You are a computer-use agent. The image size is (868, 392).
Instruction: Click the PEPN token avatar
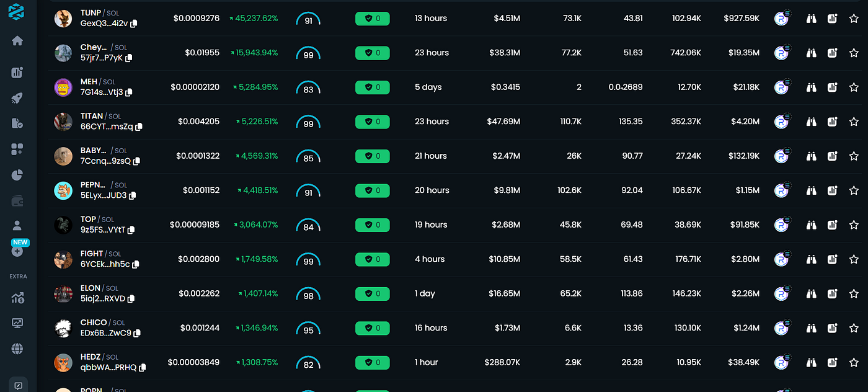[x=63, y=190]
